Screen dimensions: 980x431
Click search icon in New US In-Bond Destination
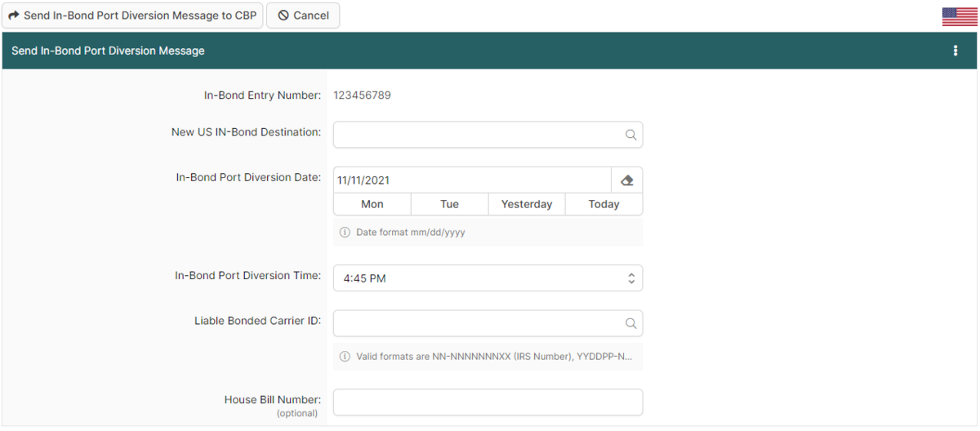coord(630,136)
